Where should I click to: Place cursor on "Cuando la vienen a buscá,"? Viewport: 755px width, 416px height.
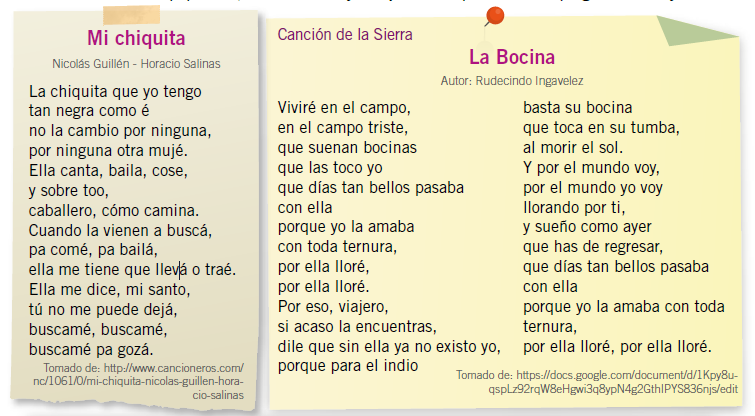pyautogui.click(x=122, y=230)
